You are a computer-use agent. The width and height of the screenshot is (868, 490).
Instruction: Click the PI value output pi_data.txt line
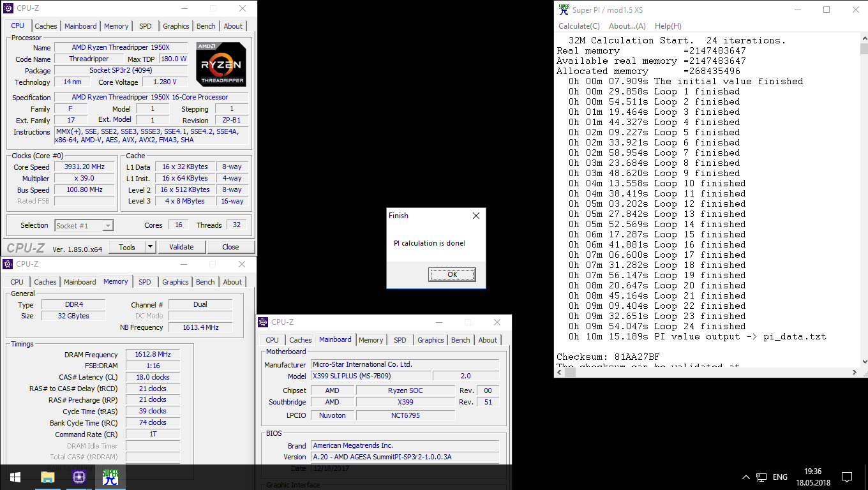(698, 336)
